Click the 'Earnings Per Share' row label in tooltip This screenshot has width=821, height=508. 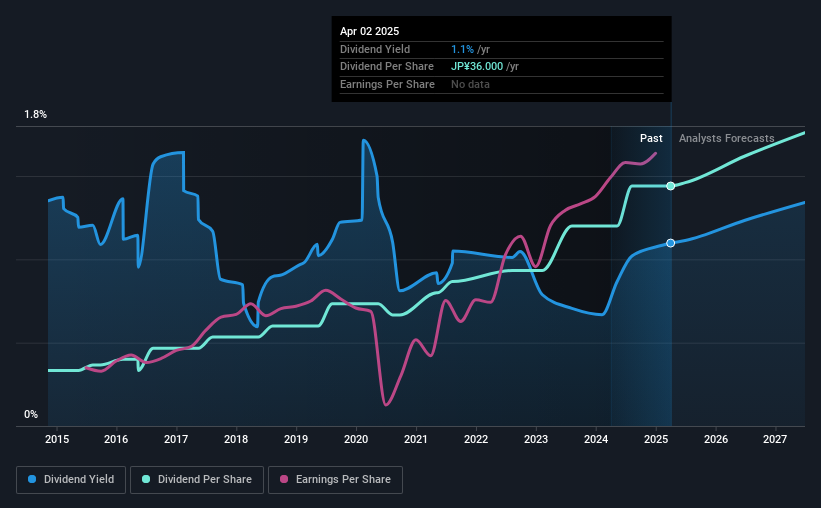pyautogui.click(x=387, y=84)
